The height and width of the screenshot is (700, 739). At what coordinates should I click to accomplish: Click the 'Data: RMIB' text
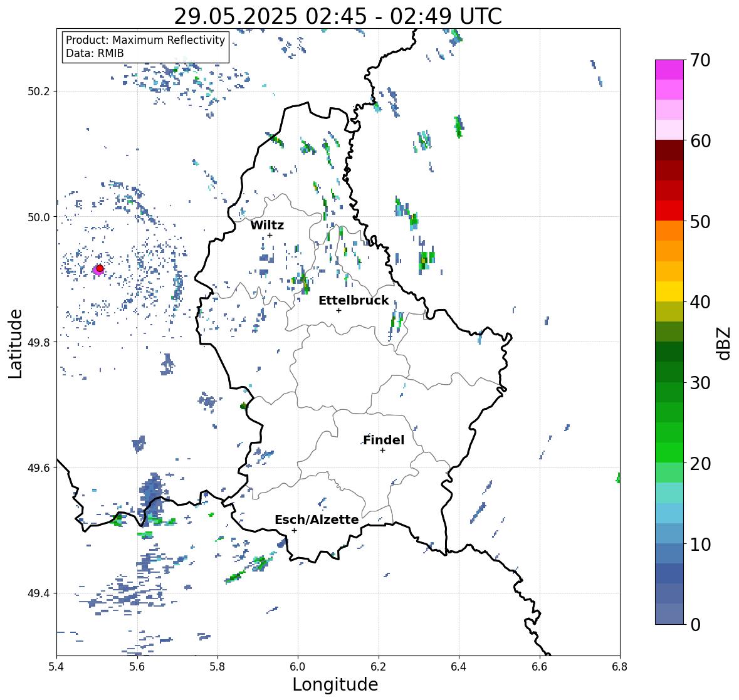pos(95,53)
